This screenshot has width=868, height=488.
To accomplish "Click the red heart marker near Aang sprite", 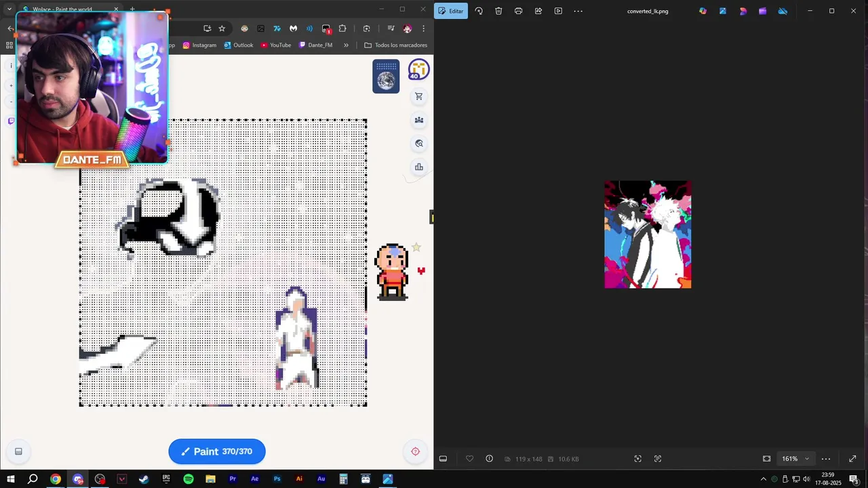I will (421, 271).
